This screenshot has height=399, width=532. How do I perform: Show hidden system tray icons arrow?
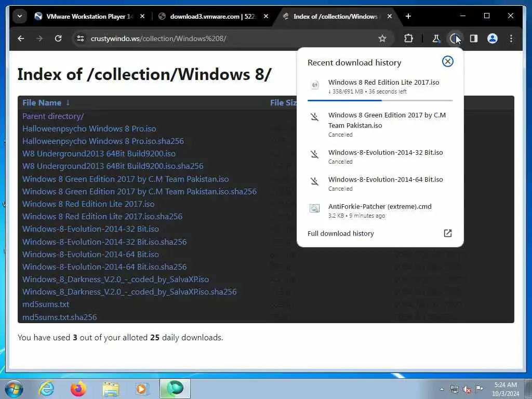pos(442,389)
